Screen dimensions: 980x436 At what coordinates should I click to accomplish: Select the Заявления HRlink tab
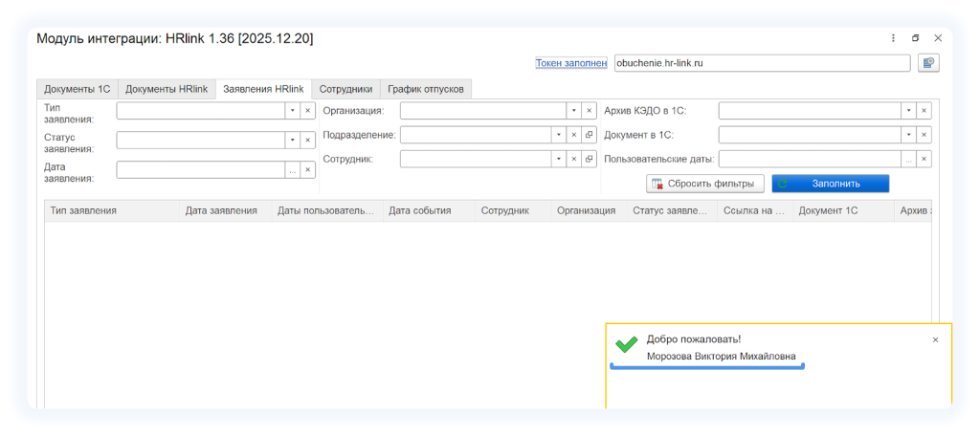click(263, 89)
